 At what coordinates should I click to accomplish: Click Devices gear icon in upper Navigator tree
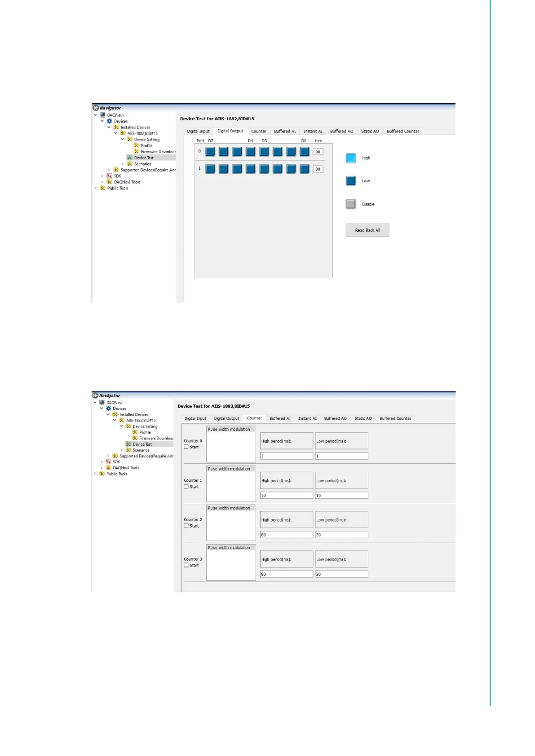[x=109, y=121]
